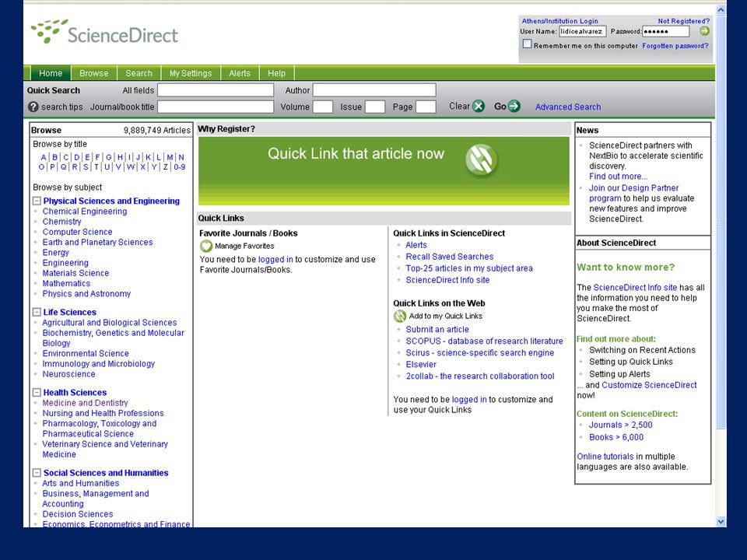The image size is (747, 560).
Task: Open Top-25 articles in my subject area
Action: pyautogui.click(x=469, y=268)
